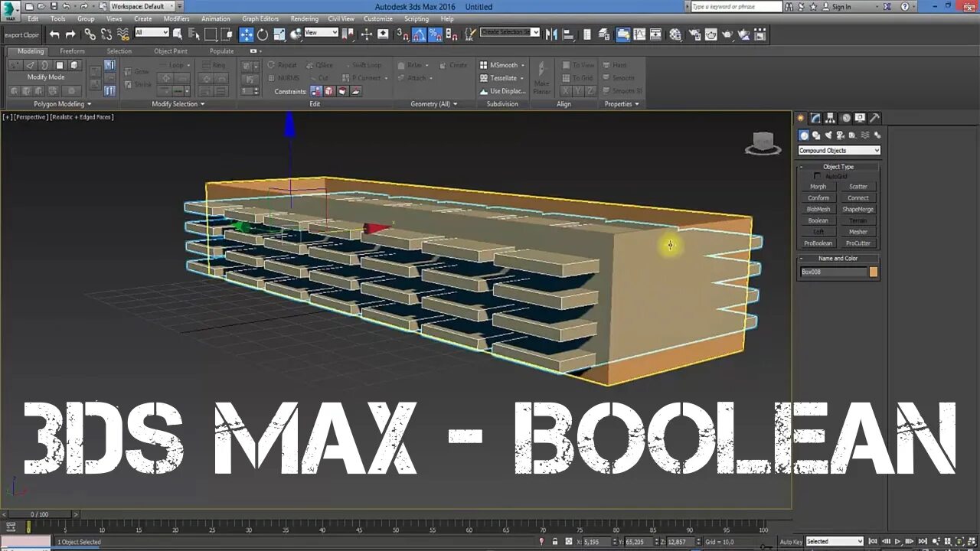Image resolution: width=980 pixels, height=551 pixels.
Task: Expand the Polygon Modeling panel arrow
Action: coord(89,104)
